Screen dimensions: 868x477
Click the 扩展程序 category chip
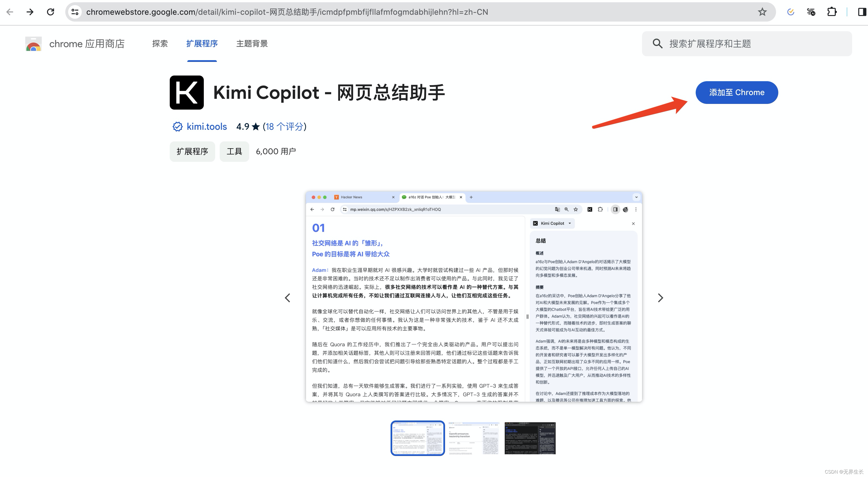tap(192, 151)
